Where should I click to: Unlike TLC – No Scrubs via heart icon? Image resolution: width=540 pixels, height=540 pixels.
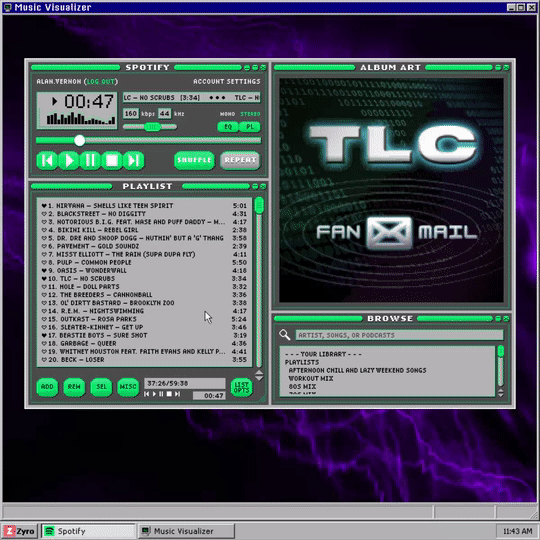pos(44,279)
